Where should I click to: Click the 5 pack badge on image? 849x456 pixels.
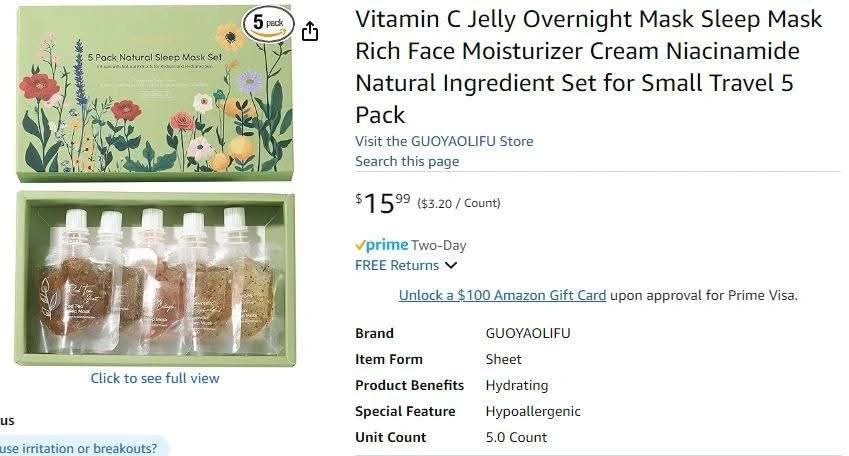click(x=269, y=24)
